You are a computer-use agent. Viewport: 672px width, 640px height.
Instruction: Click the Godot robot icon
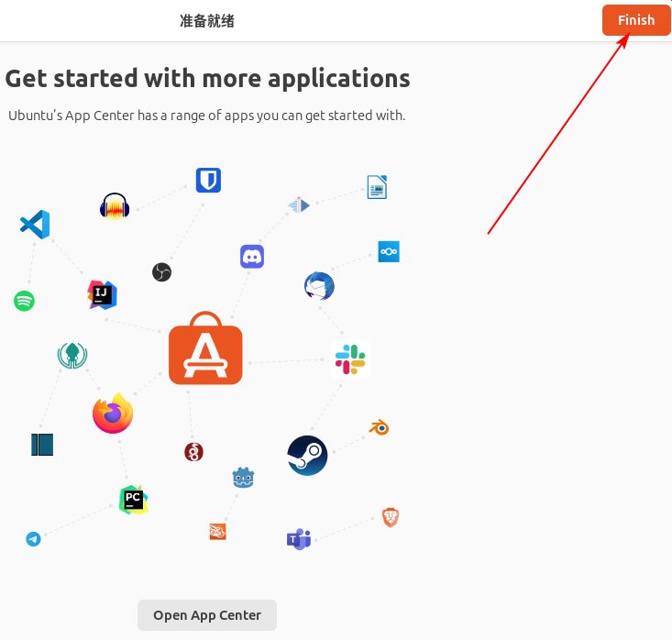point(244,478)
